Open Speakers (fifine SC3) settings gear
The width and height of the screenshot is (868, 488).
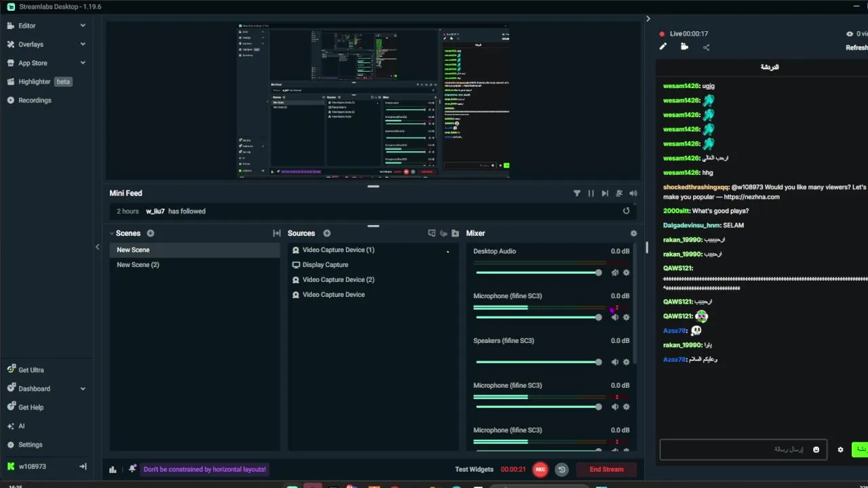coord(626,362)
